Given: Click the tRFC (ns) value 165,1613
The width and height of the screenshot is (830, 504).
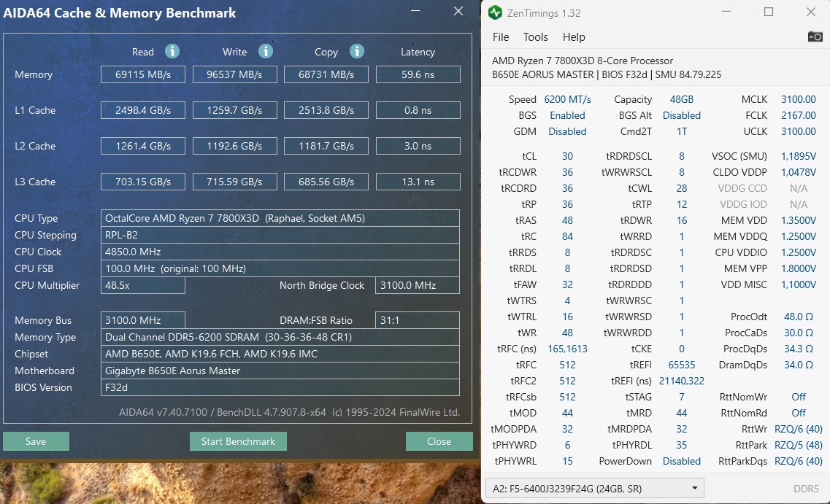Looking at the screenshot, I should [x=567, y=349].
